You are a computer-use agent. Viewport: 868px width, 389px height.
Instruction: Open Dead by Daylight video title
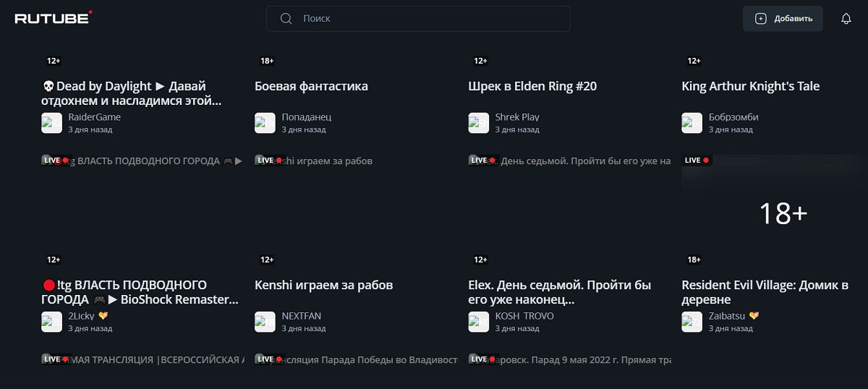[x=132, y=93]
